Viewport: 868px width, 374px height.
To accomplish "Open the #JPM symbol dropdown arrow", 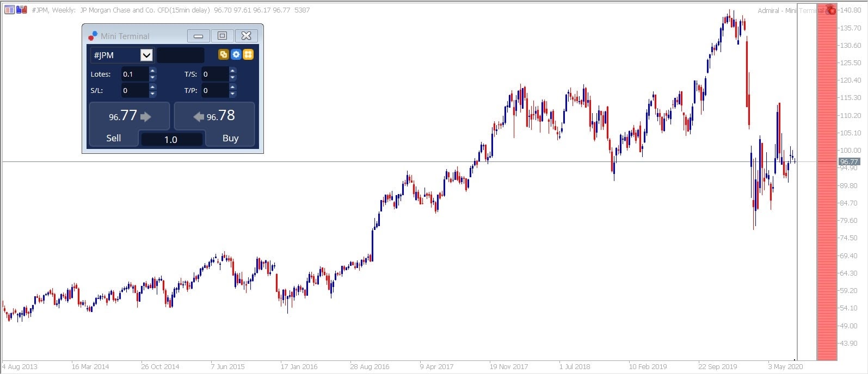I will (146, 55).
